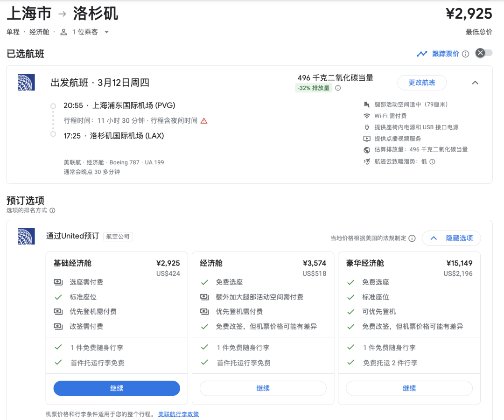Click 继续 under 基础经济舱

(x=117, y=388)
